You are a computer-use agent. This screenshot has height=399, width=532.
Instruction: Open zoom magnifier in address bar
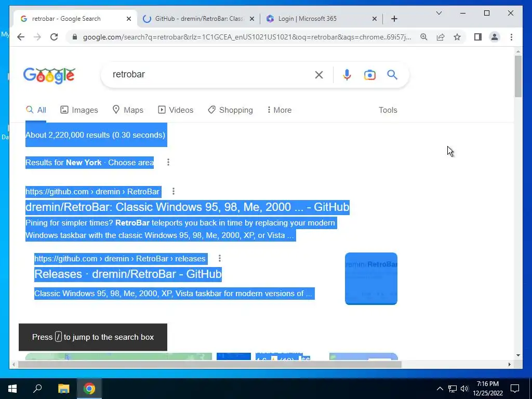coord(424,37)
